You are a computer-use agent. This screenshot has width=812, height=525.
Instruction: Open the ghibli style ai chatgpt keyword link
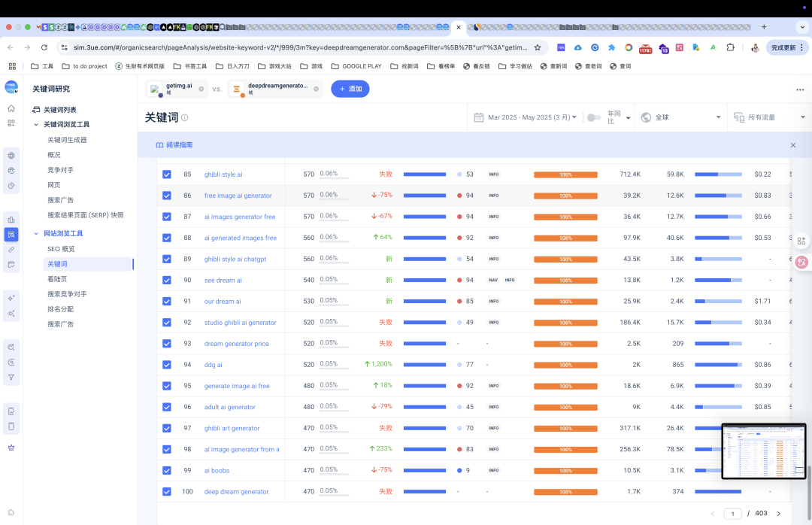pos(235,259)
